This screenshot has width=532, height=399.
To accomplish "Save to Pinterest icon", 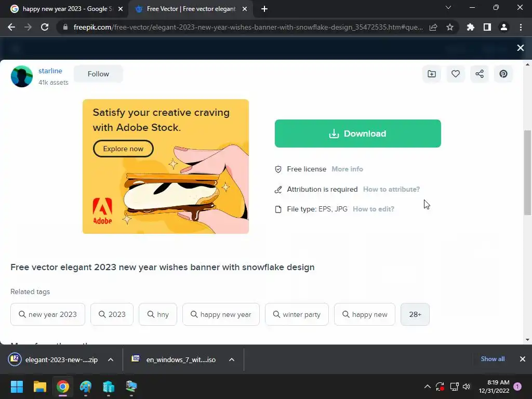I will (503, 74).
